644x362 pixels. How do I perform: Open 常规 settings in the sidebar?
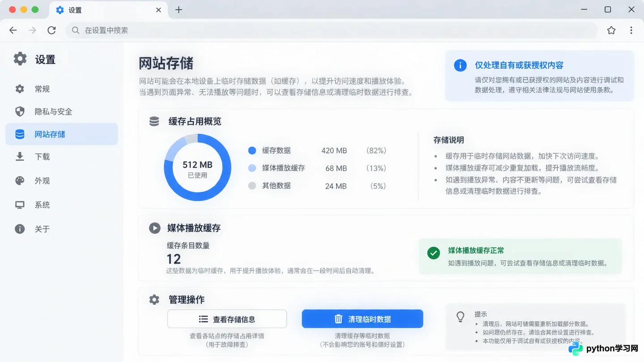62,89
